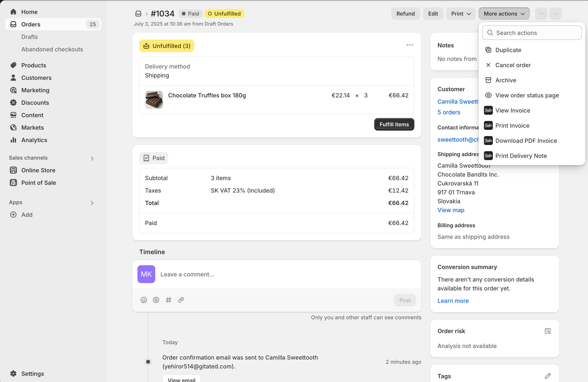Add a hashtag via the # icon
The image size is (588, 382).
click(x=169, y=300)
